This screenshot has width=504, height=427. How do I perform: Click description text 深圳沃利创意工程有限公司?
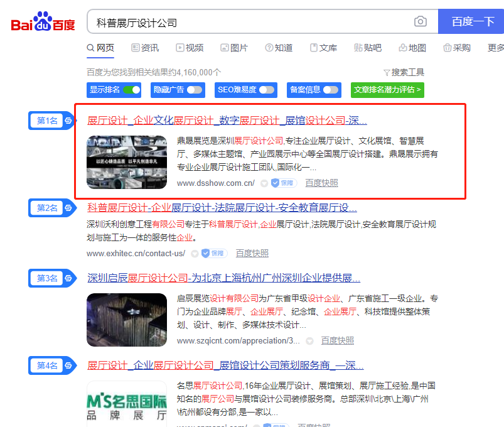tap(136, 224)
